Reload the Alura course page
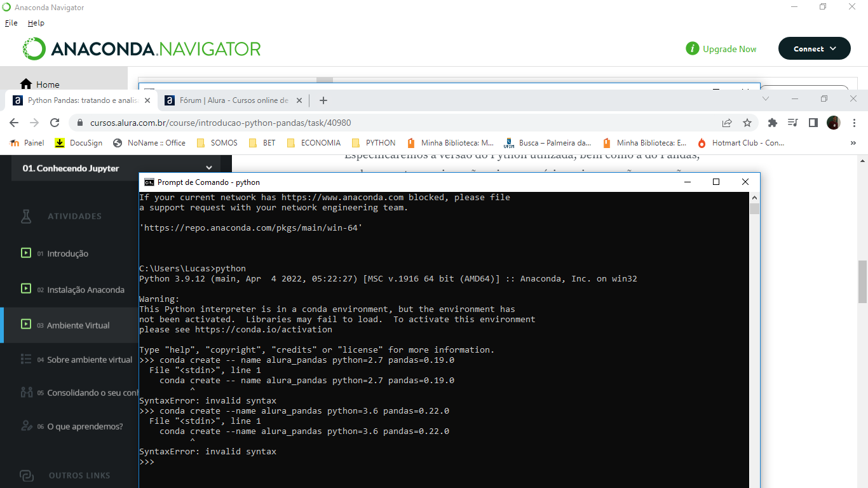The width and height of the screenshot is (868, 488). 55,123
